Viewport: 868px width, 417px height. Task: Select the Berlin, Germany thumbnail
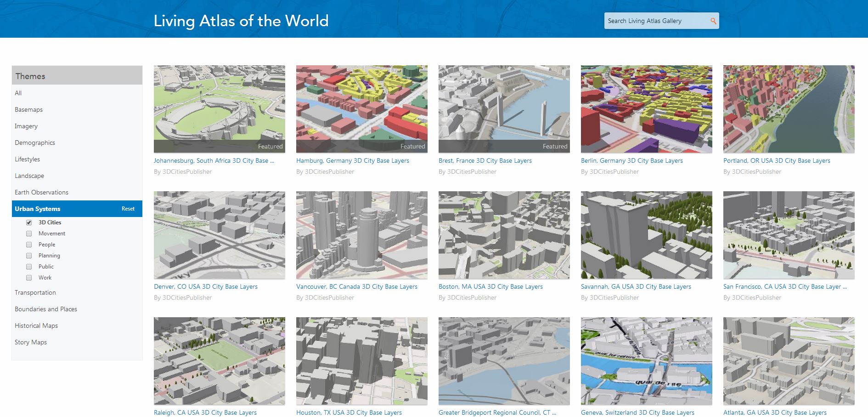click(647, 109)
